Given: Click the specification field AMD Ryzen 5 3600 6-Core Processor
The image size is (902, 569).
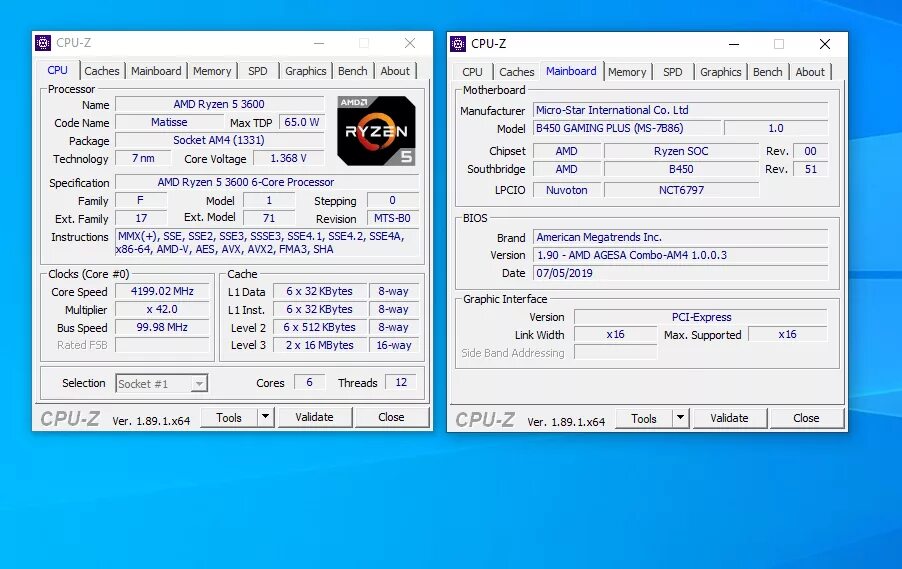Looking at the screenshot, I should point(267,182).
